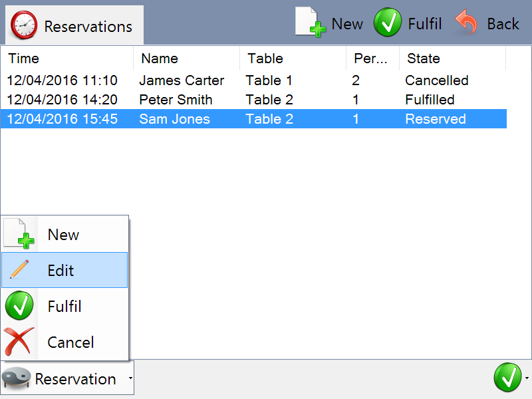Expand dropdown arrow beside bottom-right checkmark
The height and width of the screenshot is (399, 532).
point(527,378)
